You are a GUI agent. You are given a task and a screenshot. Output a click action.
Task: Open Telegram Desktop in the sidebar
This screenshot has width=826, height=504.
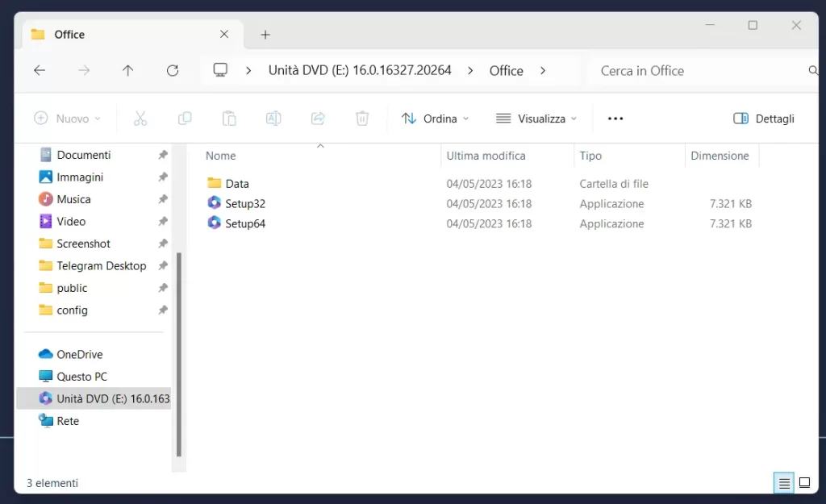tap(101, 265)
